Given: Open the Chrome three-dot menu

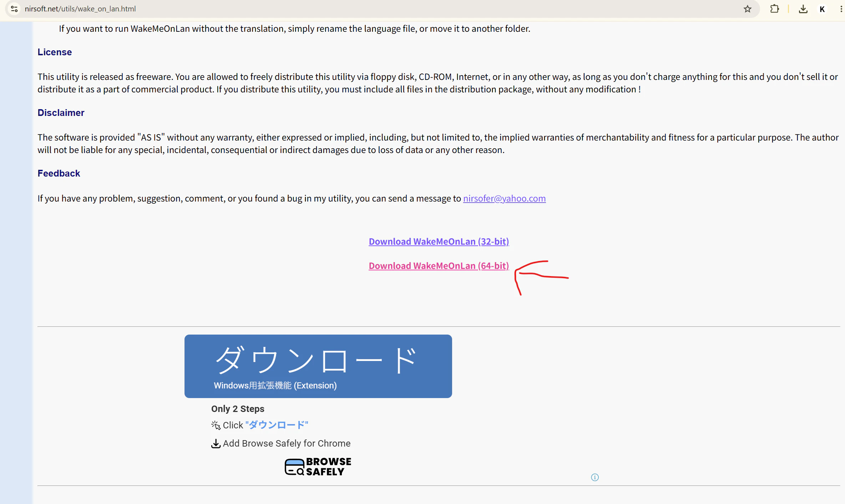Looking at the screenshot, I should pos(841,9).
